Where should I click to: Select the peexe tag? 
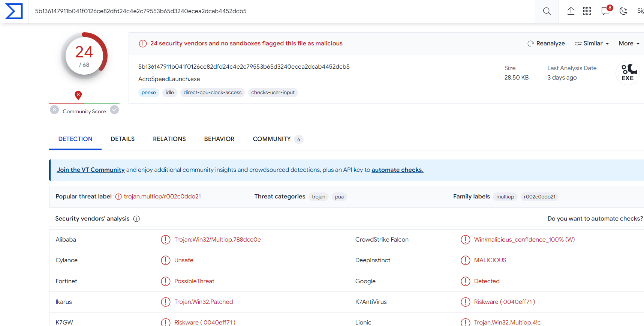[149, 93]
